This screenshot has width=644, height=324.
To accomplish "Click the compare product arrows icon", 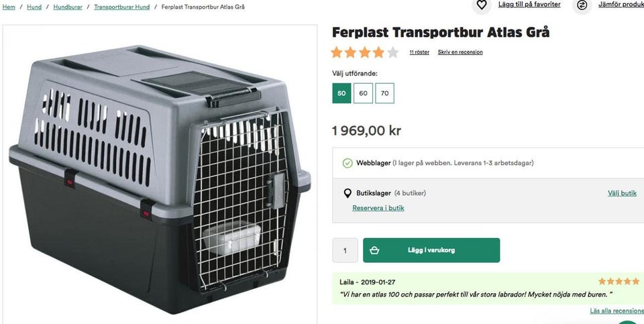I will click(582, 5).
